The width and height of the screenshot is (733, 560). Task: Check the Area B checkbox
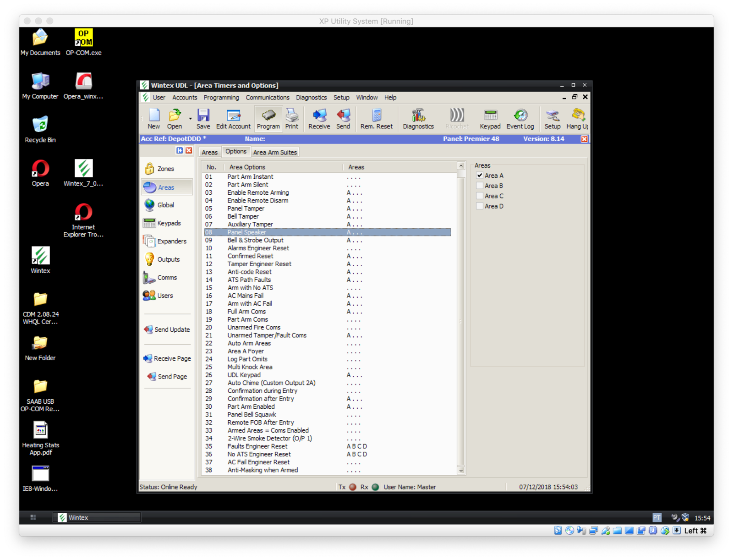pos(480,186)
